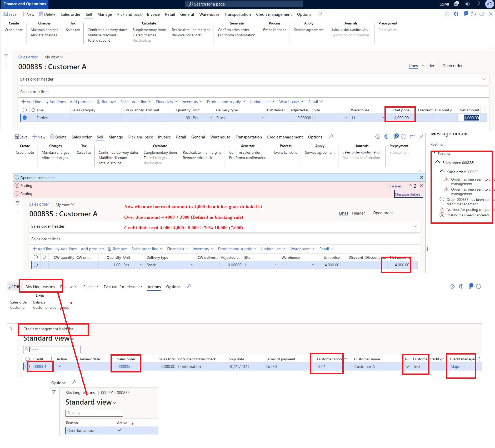Save the sales order via Save icon
The width and height of the screenshot is (495, 448).
click(10, 14)
